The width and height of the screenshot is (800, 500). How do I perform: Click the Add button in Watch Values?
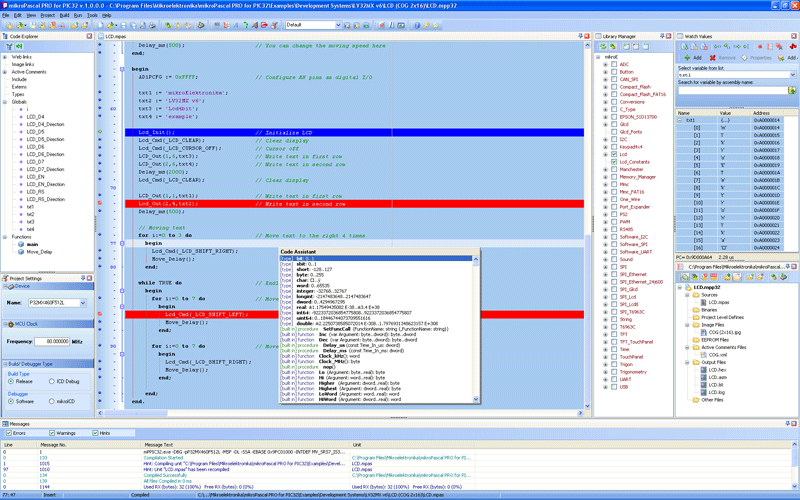(x=693, y=58)
